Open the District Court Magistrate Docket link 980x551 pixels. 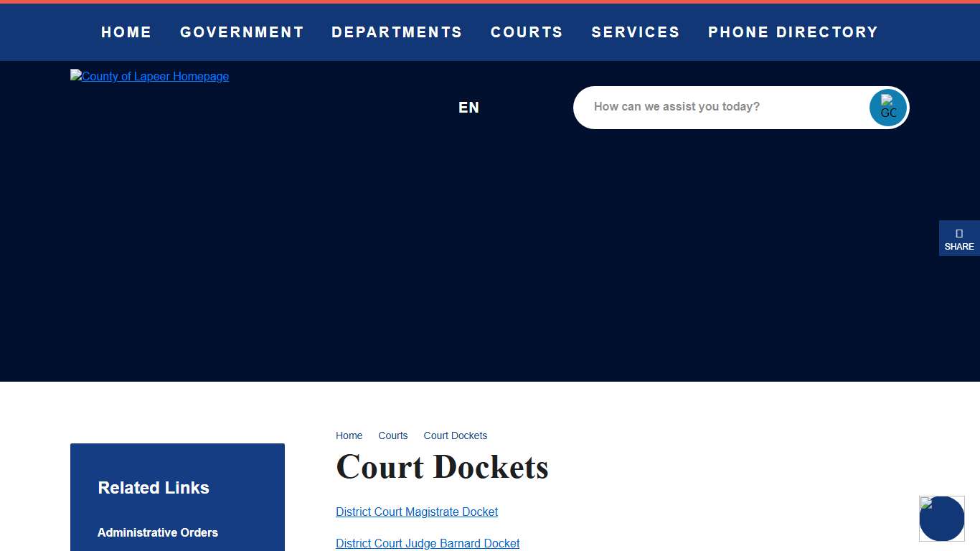pos(416,512)
